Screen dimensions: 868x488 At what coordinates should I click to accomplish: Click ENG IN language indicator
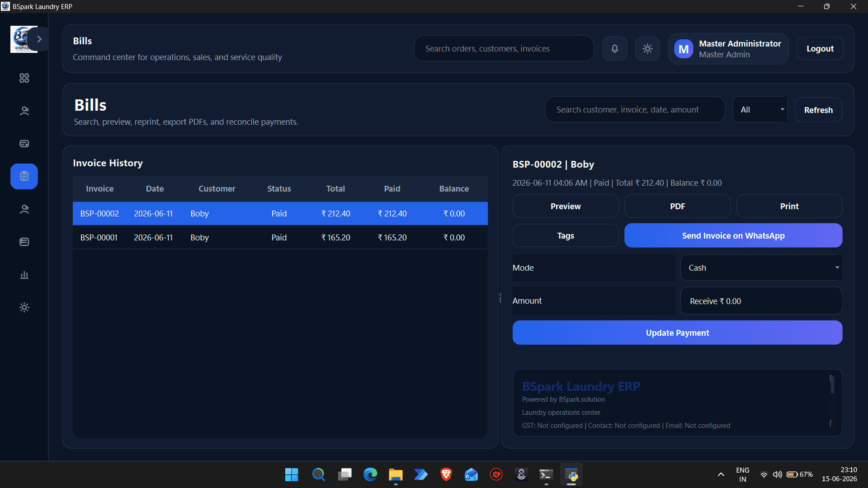coord(742,474)
